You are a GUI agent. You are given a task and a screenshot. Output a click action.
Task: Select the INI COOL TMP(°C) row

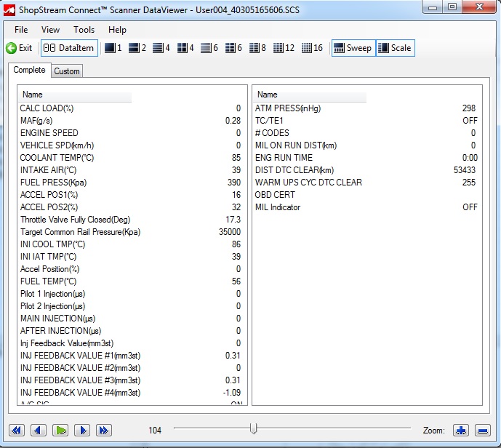tap(132, 244)
